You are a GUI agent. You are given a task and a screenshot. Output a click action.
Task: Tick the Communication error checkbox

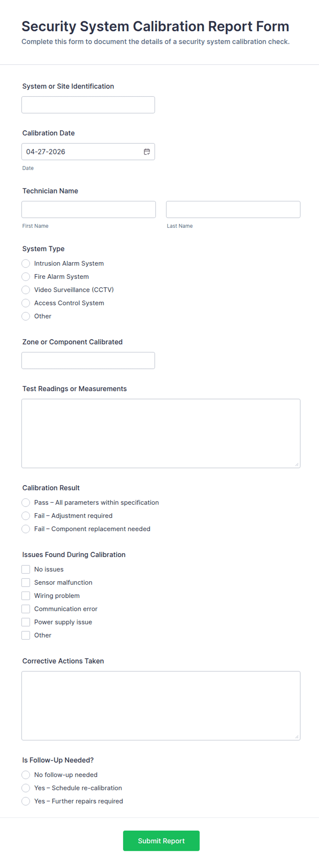point(26,609)
